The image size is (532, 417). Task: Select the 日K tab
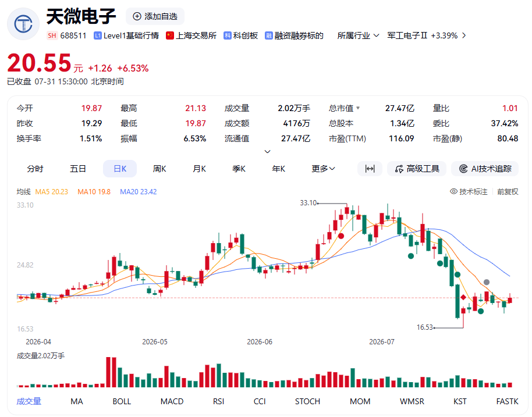120,169
